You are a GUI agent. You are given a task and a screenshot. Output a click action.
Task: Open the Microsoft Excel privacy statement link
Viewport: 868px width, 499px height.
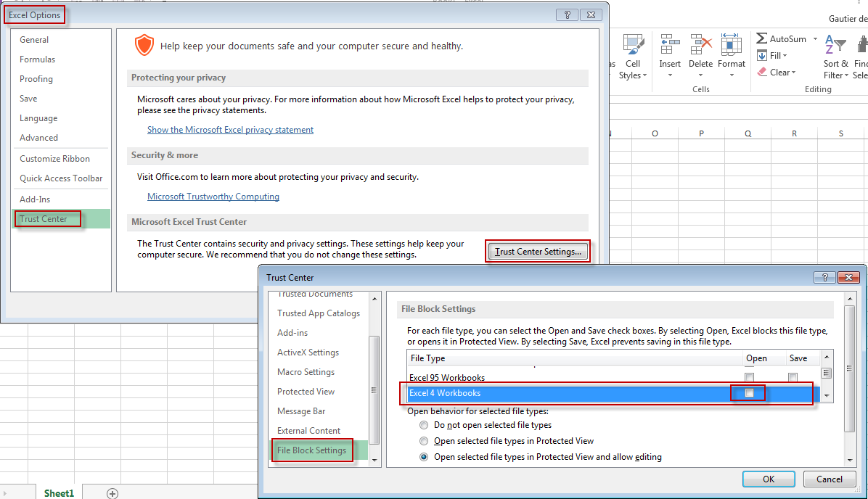230,129
